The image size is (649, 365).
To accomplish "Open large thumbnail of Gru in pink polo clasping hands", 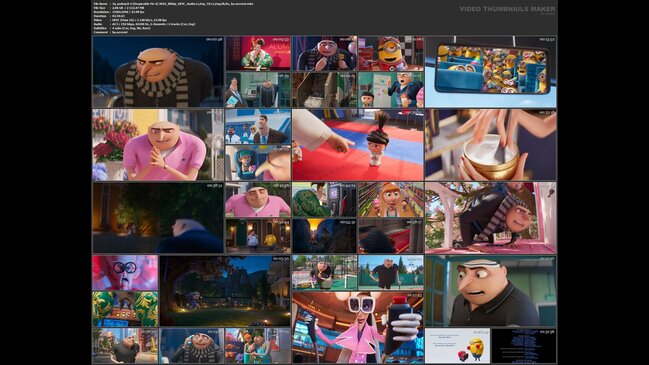I will 158,145.
